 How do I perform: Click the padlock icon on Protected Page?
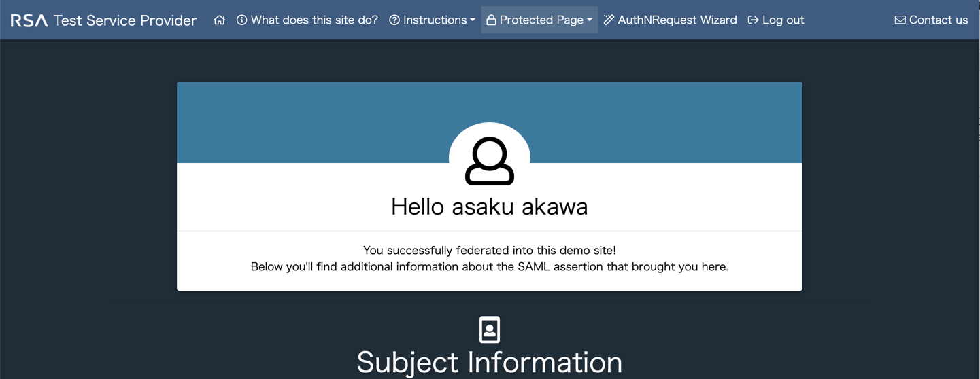tap(491, 20)
